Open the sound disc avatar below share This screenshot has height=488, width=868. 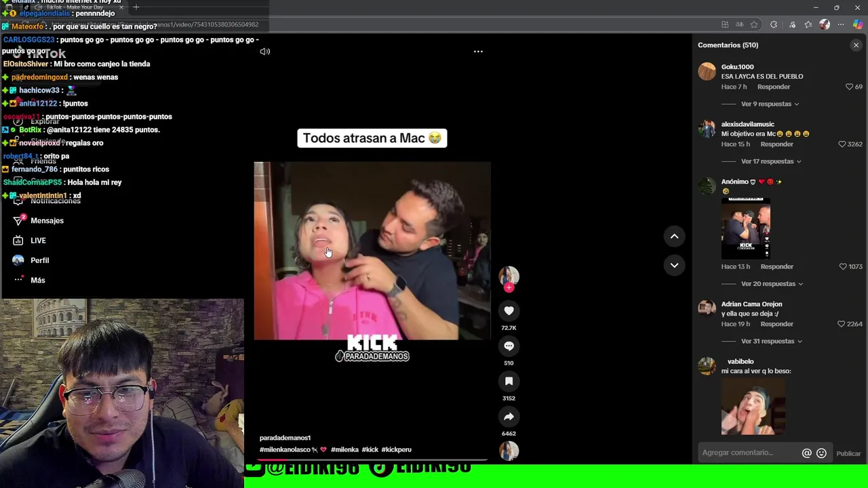[x=509, y=451]
